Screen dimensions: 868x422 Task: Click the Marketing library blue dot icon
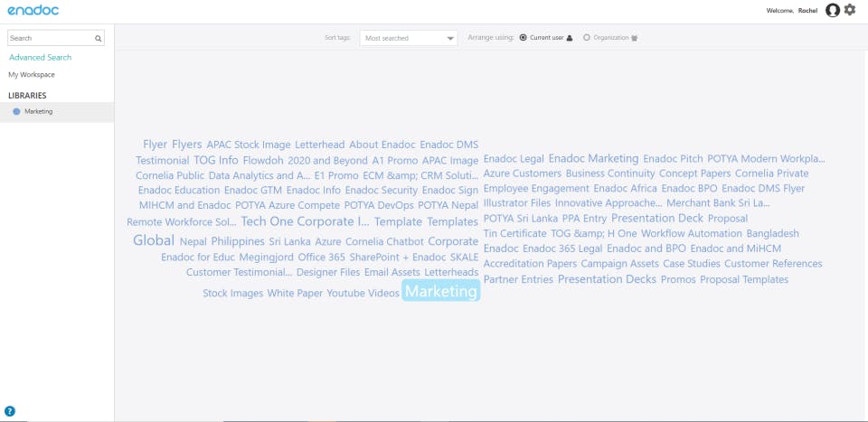click(16, 112)
